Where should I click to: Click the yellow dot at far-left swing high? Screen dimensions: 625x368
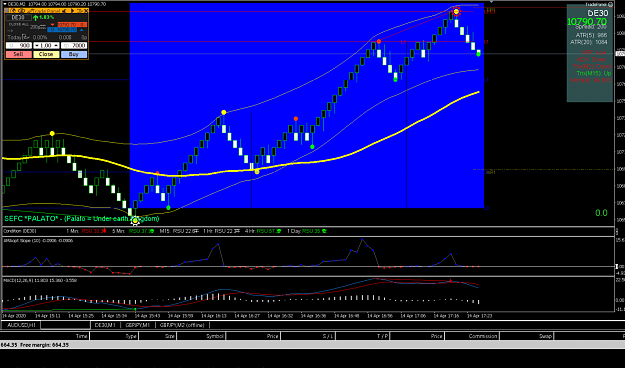click(x=52, y=133)
